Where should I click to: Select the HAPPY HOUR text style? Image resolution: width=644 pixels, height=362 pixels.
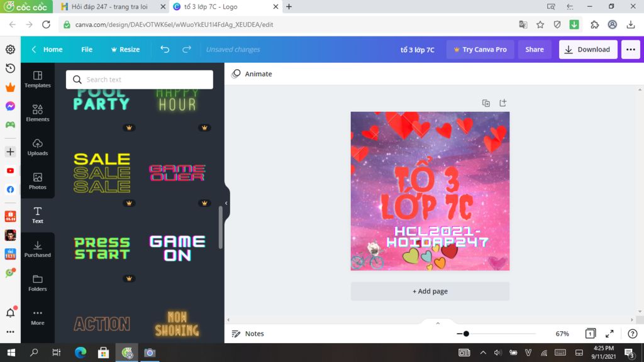coord(177,99)
